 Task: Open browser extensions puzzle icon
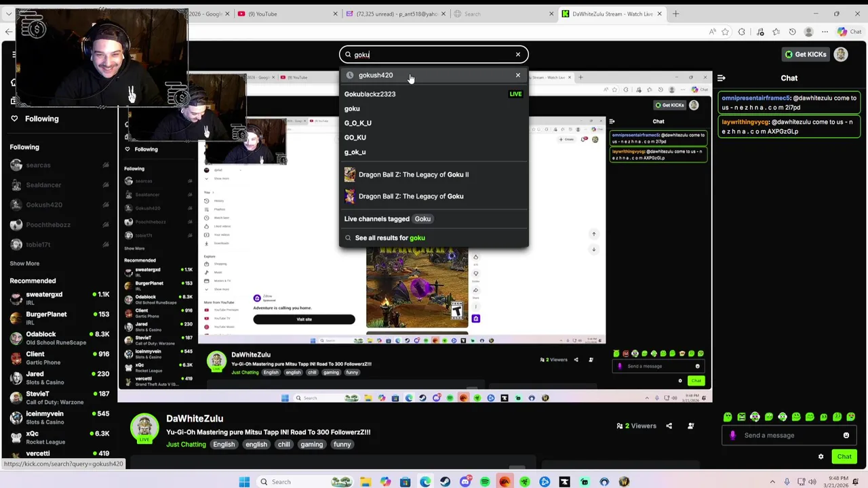[742, 32]
